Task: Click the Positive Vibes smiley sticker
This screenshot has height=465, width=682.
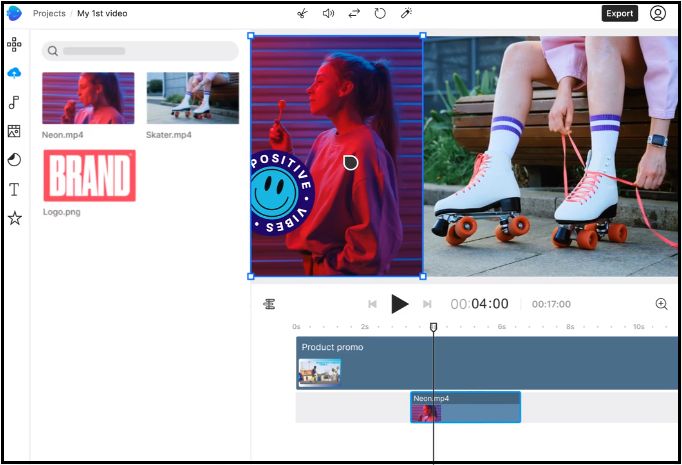Action: click(x=282, y=193)
